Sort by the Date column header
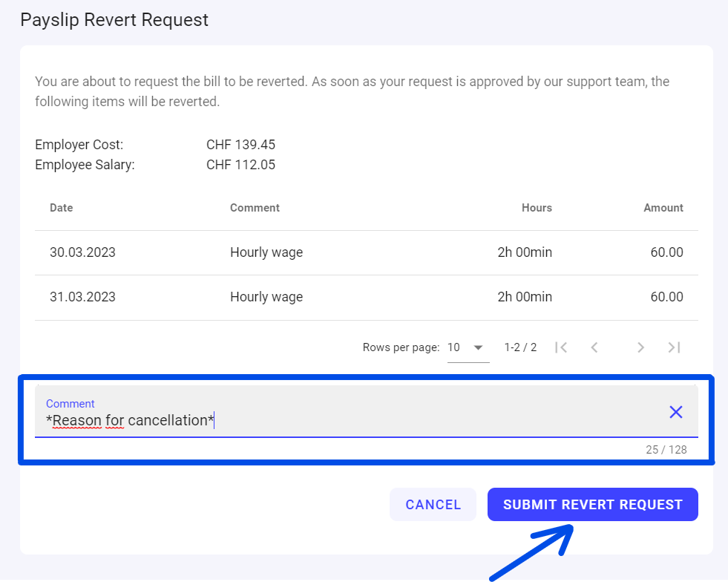The image size is (728, 582). click(62, 208)
